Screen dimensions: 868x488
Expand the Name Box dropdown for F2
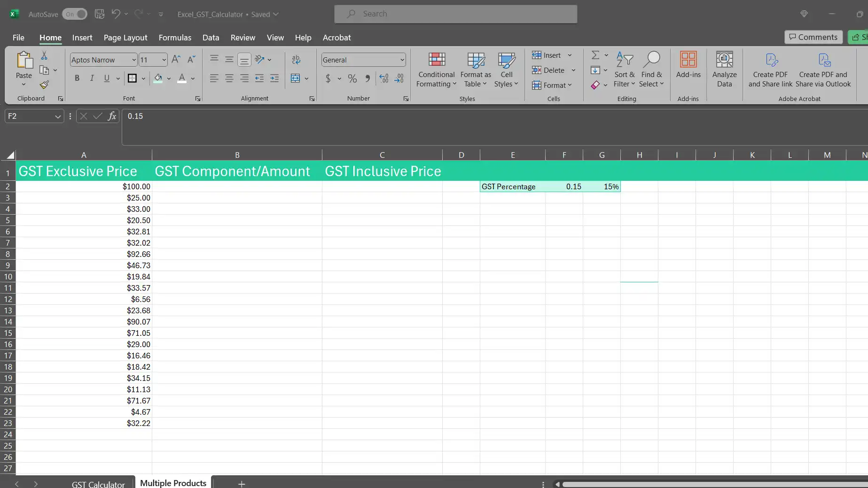pyautogui.click(x=58, y=116)
